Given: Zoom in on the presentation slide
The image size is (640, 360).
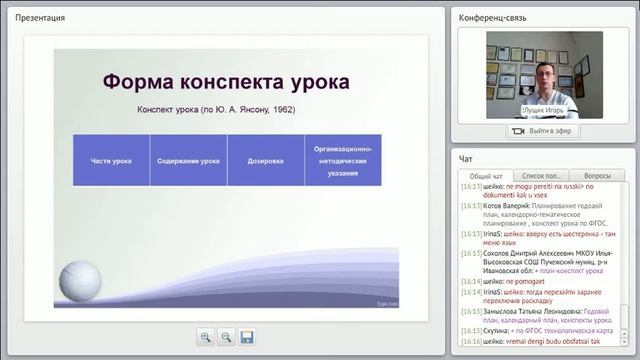Looking at the screenshot, I should [205, 337].
